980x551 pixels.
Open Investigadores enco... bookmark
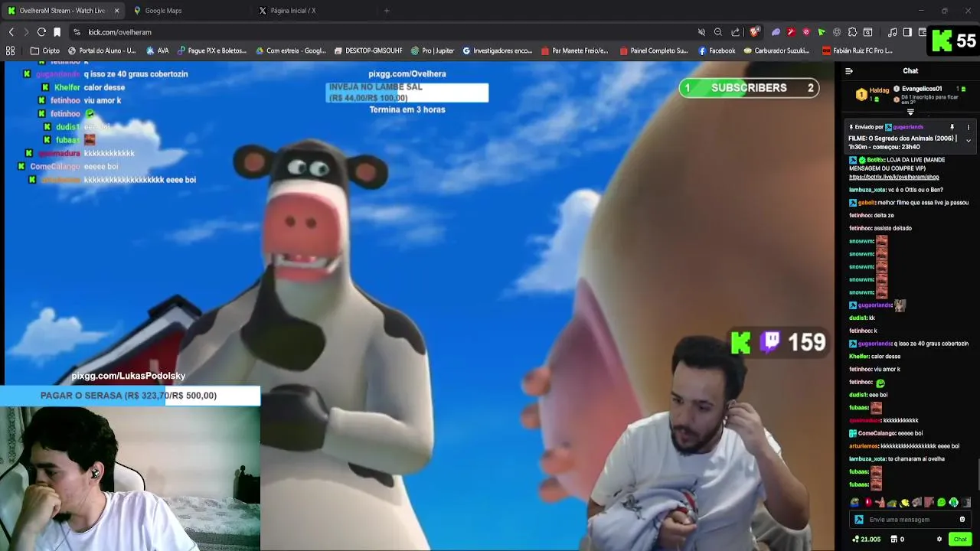click(x=497, y=51)
